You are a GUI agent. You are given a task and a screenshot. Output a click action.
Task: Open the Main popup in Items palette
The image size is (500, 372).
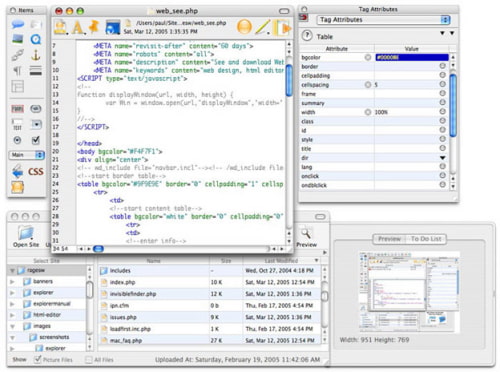[26, 155]
